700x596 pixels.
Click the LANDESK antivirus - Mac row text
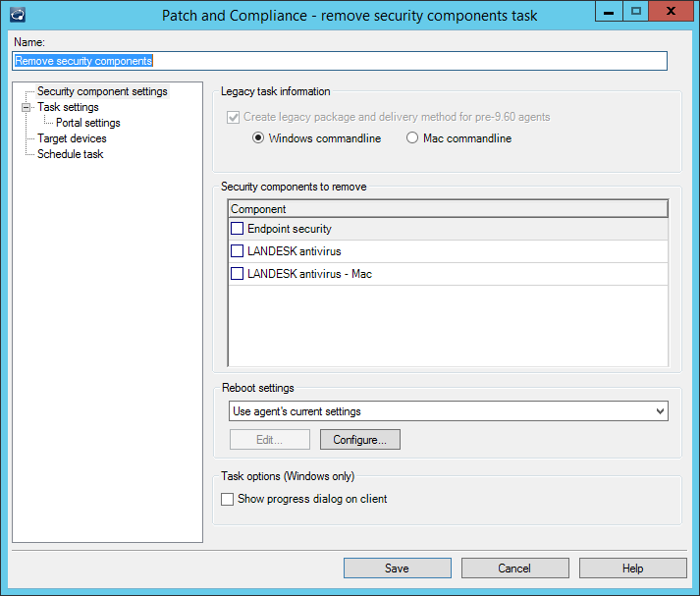pos(309,273)
